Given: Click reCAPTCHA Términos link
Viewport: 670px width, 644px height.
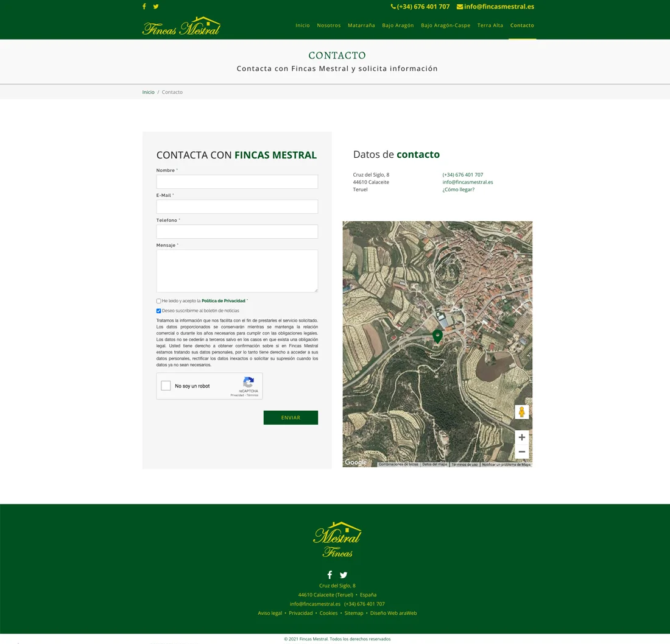Looking at the screenshot, I should (x=253, y=395).
